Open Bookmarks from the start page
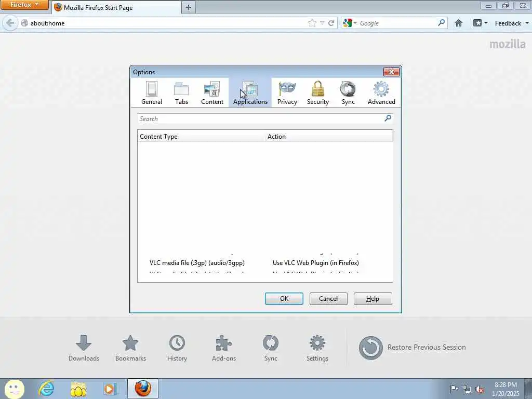 click(130, 348)
